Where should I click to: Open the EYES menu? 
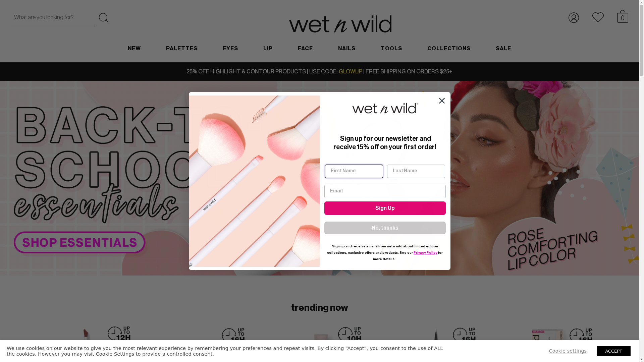pos(230,49)
